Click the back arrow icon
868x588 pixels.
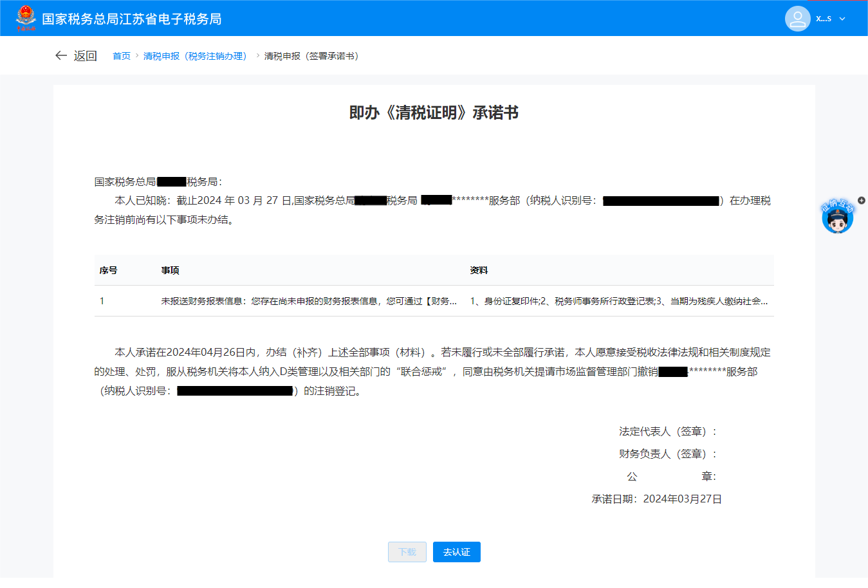pos(61,56)
